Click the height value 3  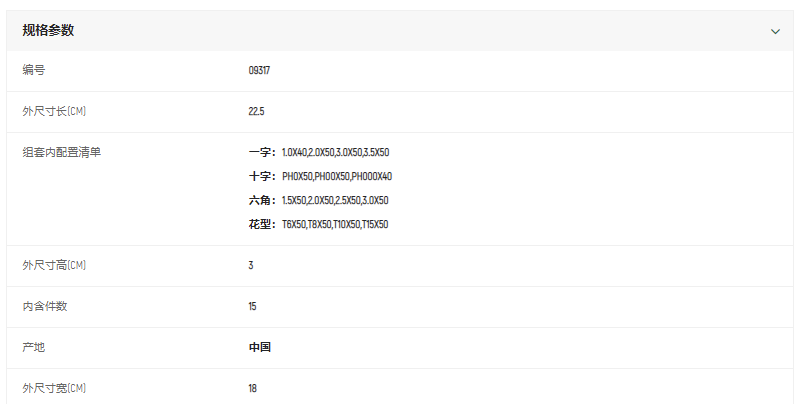point(251,266)
